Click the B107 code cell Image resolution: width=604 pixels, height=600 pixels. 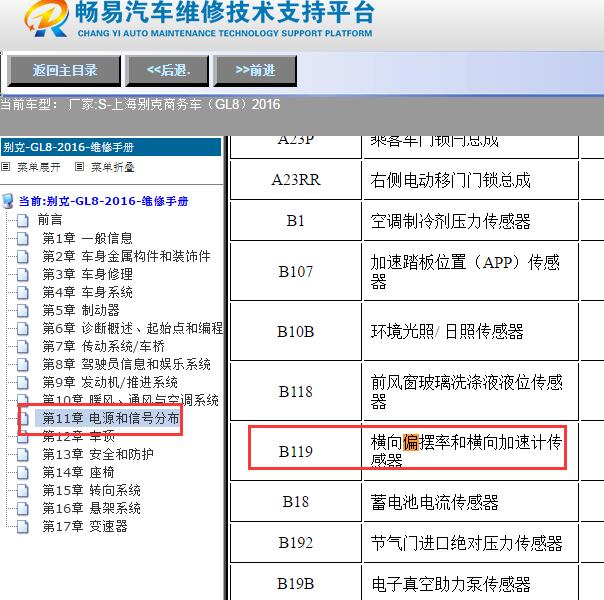296,272
